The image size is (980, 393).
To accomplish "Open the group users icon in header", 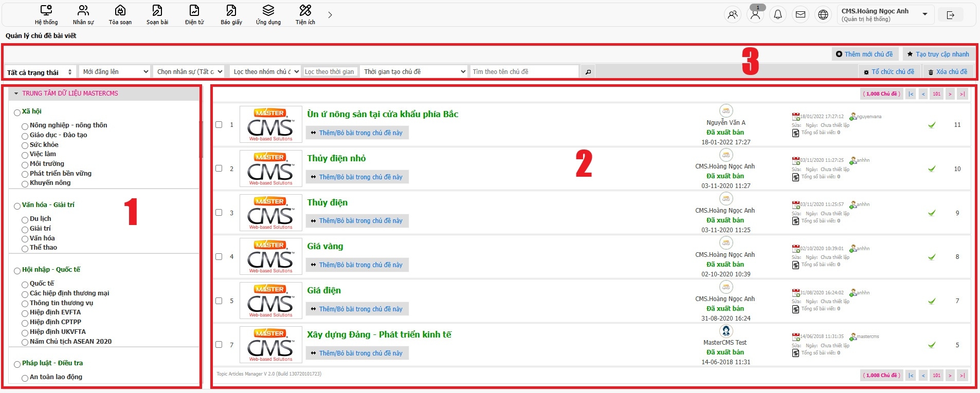I will (x=733, y=14).
